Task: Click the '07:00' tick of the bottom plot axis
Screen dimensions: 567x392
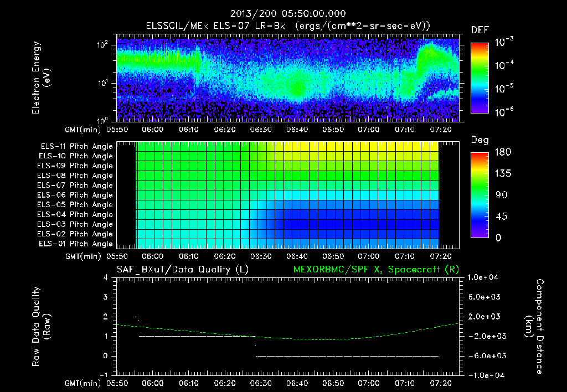Action: click(x=369, y=383)
